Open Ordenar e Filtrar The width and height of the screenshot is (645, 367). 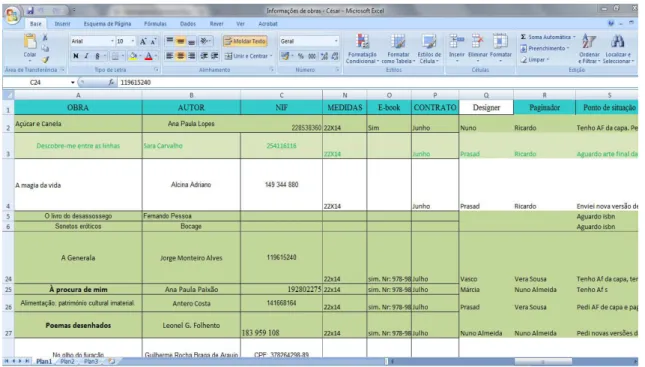point(589,49)
